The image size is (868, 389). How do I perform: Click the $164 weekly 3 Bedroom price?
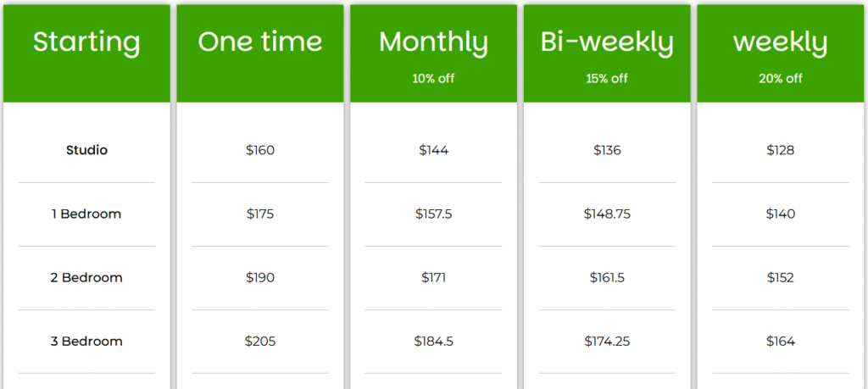point(781,341)
